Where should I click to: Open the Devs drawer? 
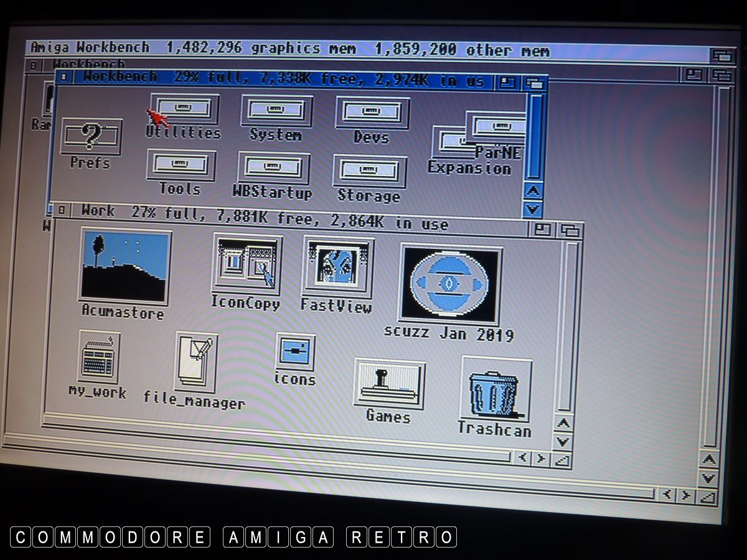372,113
